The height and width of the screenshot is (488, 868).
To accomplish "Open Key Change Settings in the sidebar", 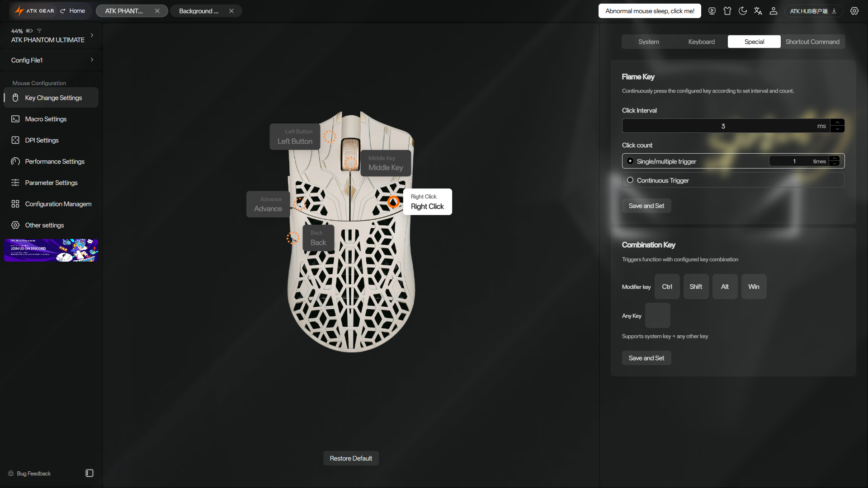I will (52, 98).
